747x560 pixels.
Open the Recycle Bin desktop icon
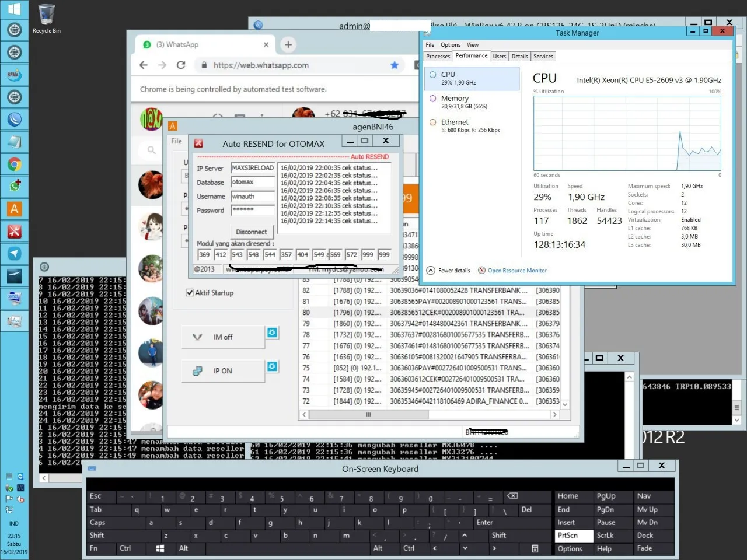(46, 17)
